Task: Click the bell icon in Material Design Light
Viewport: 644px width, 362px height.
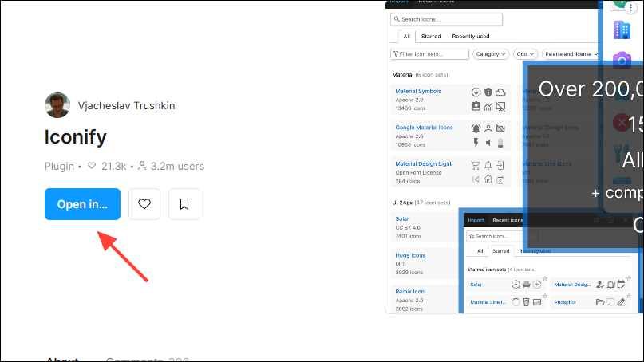Action: point(488,165)
